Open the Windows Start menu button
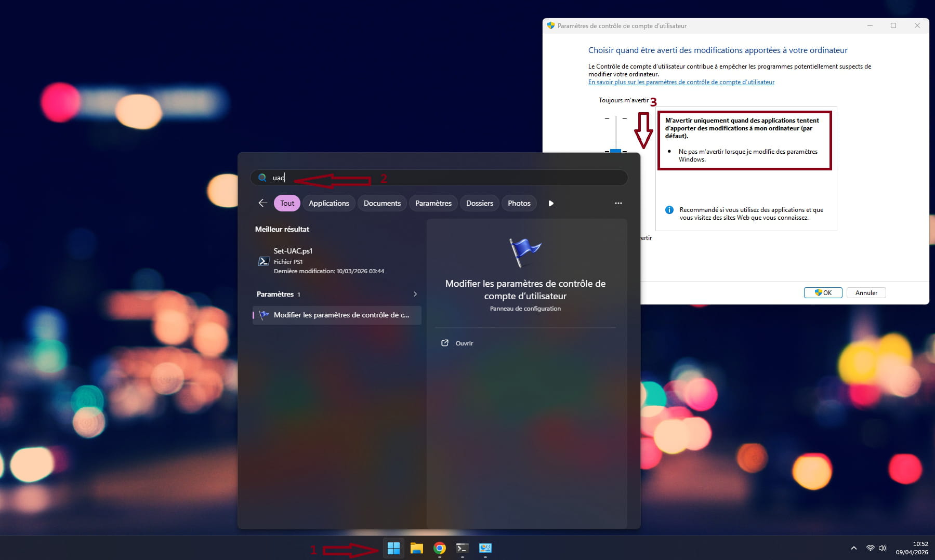This screenshot has height=560, width=935. coord(393,548)
